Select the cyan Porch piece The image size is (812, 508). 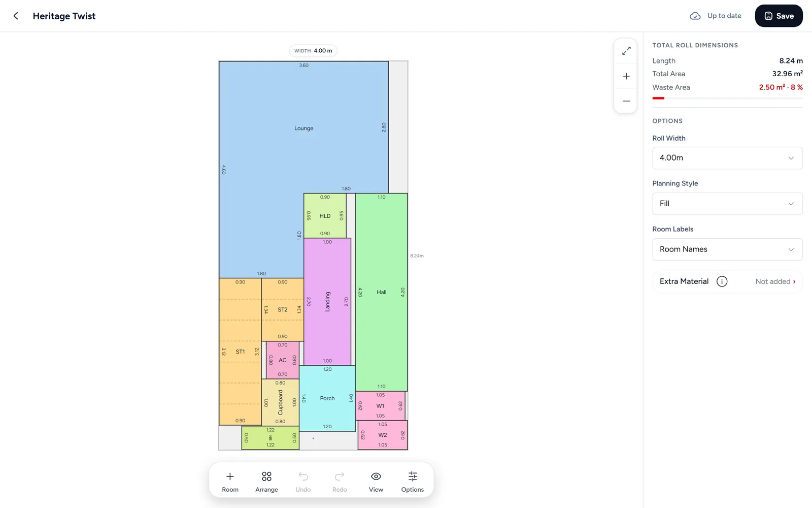(327, 398)
